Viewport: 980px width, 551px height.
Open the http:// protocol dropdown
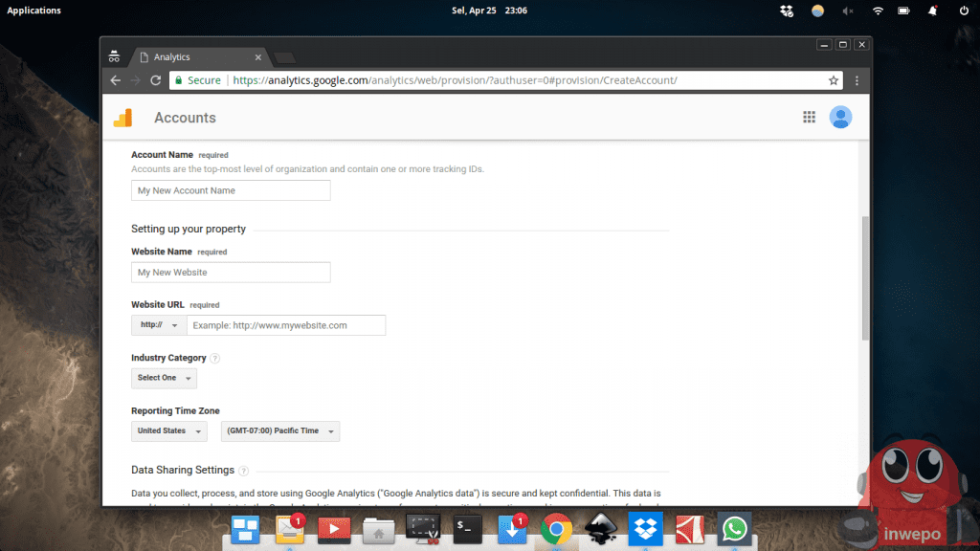[x=159, y=325]
